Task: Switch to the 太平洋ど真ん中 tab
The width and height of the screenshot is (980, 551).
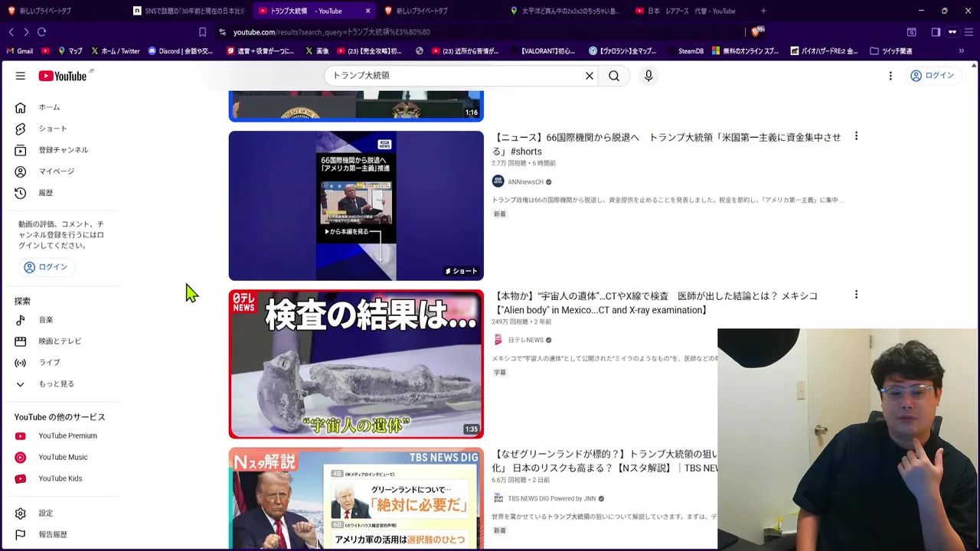Action: point(567,11)
